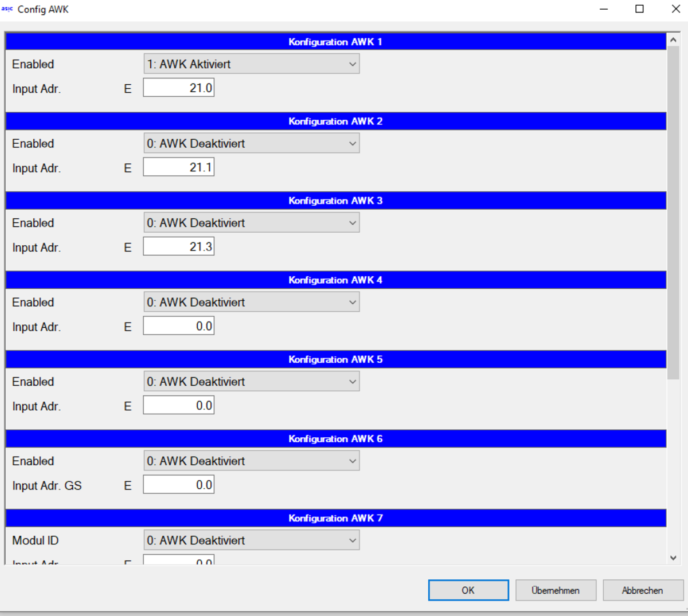688x616 pixels.
Task: Click the AWK 6 Input Adr. GS field
Action: tap(178, 485)
